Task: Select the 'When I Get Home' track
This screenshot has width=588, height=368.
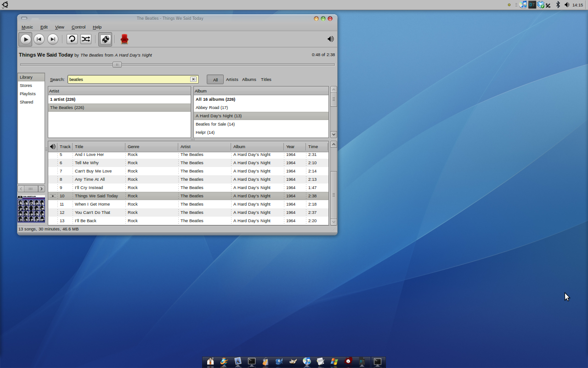Action: click(188, 204)
